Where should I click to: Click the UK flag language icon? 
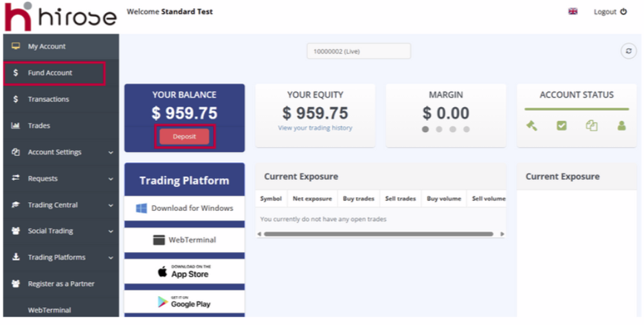point(573,12)
